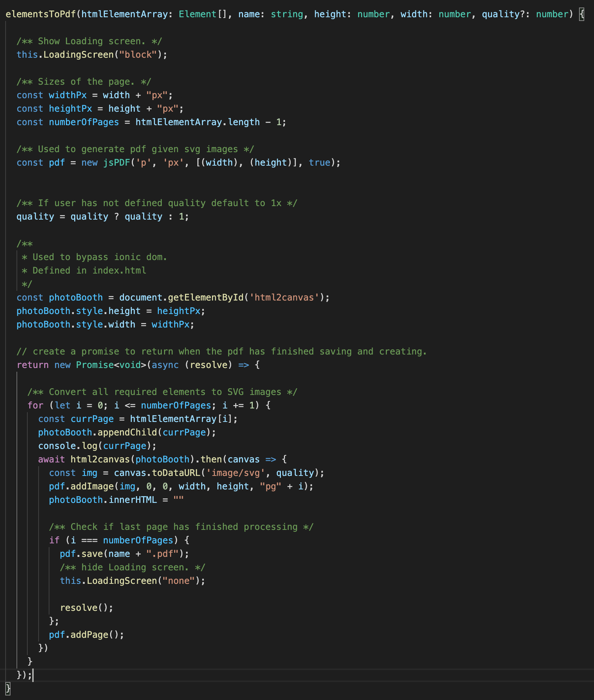Click the getElementById method call

click(205, 298)
